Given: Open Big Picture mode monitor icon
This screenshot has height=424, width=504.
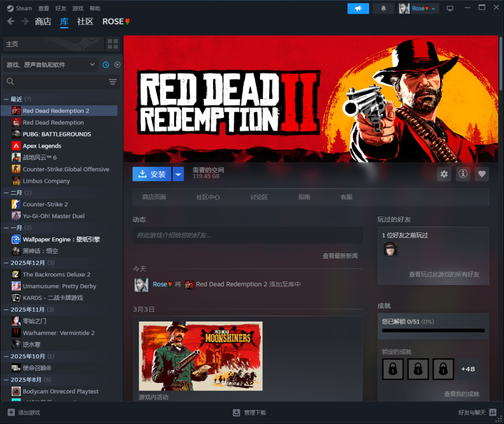Looking at the screenshot, I should 450,8.
